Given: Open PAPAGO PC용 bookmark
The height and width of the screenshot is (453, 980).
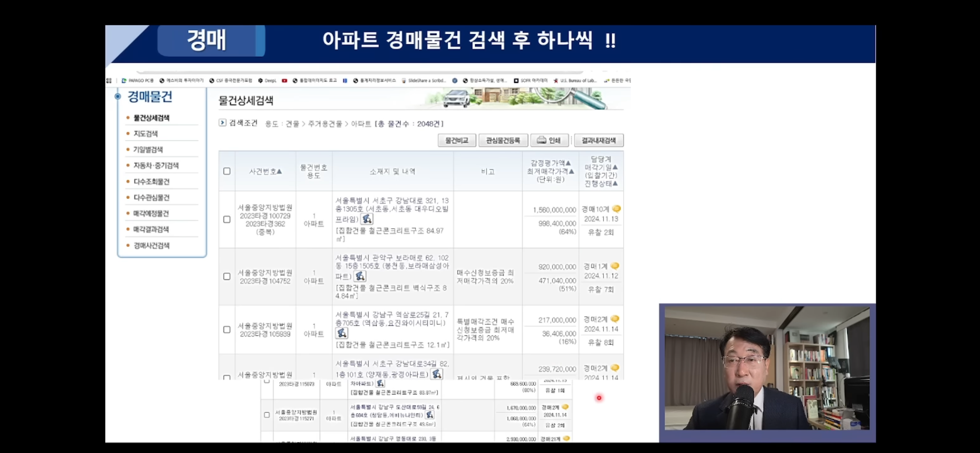Looking at the screenshot, I should tap(138, 81).
